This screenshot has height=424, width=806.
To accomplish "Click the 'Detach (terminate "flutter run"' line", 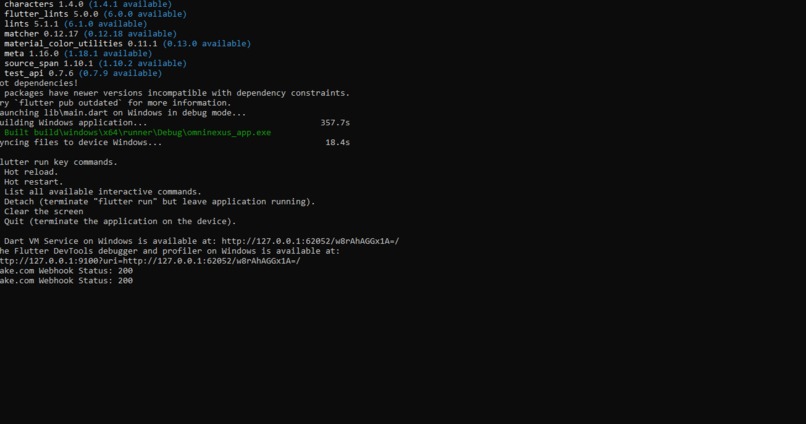I will [159, 201].
